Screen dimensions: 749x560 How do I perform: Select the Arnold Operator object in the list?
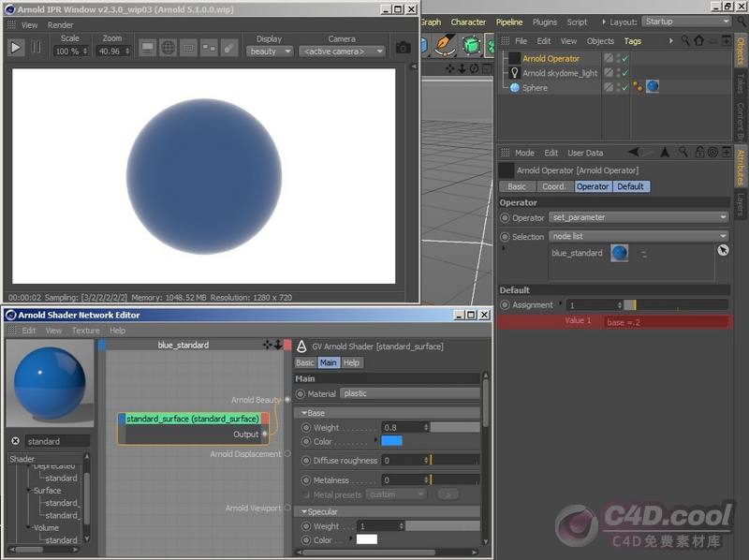pos(551,58)
